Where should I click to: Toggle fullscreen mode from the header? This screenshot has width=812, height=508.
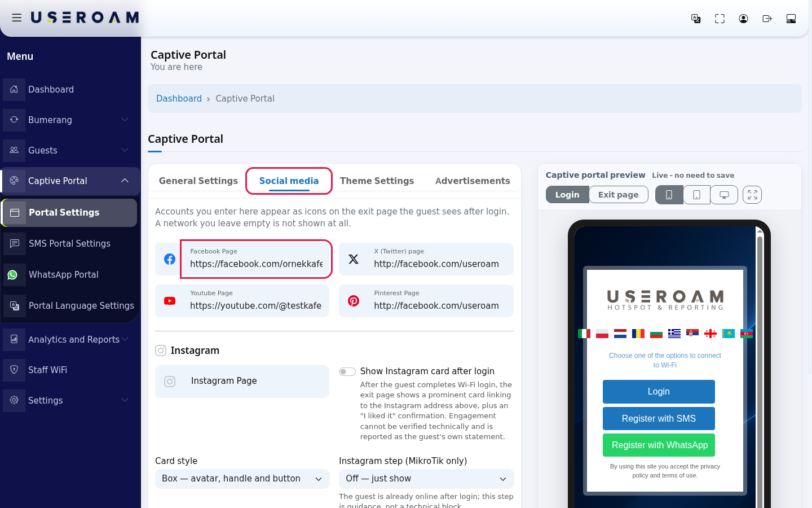720,19
